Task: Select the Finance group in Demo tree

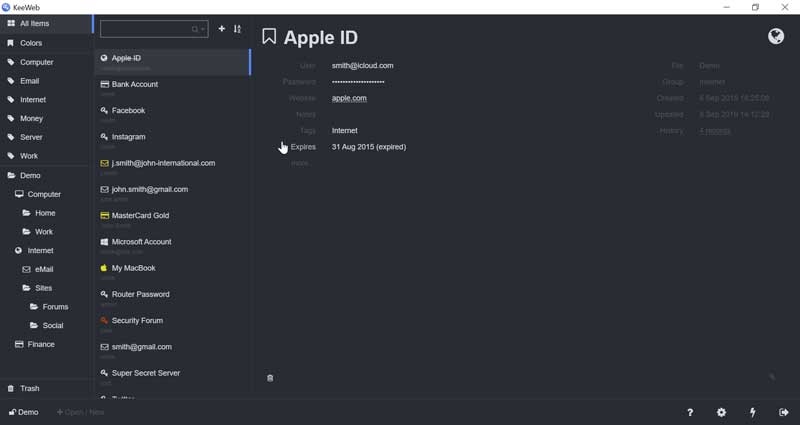Action: pos(41,344)
